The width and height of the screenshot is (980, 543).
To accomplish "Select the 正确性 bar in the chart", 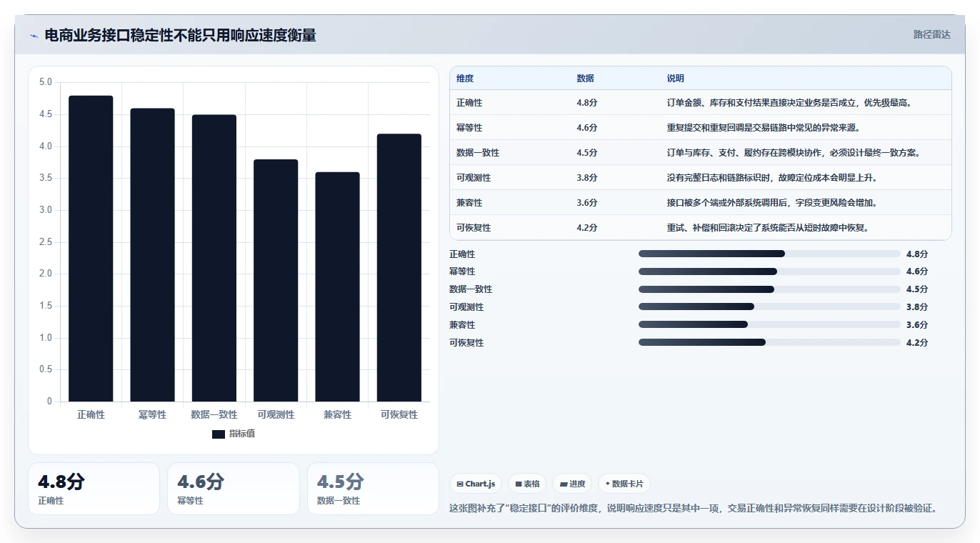I will pos(91,249).
